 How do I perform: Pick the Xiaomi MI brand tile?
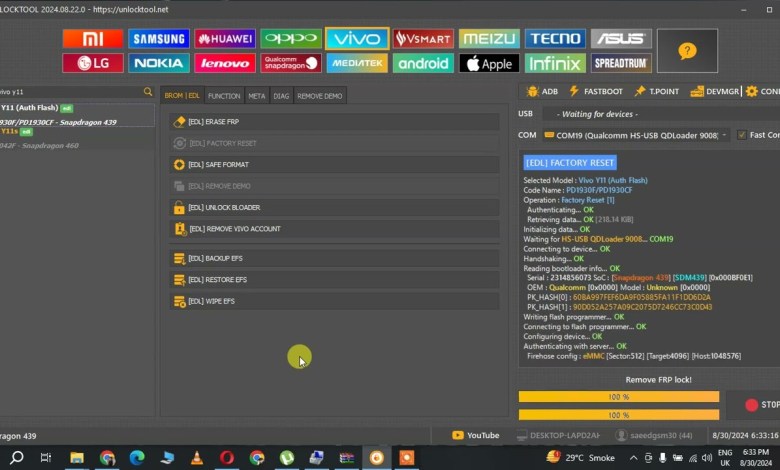[x=92, y=39]
